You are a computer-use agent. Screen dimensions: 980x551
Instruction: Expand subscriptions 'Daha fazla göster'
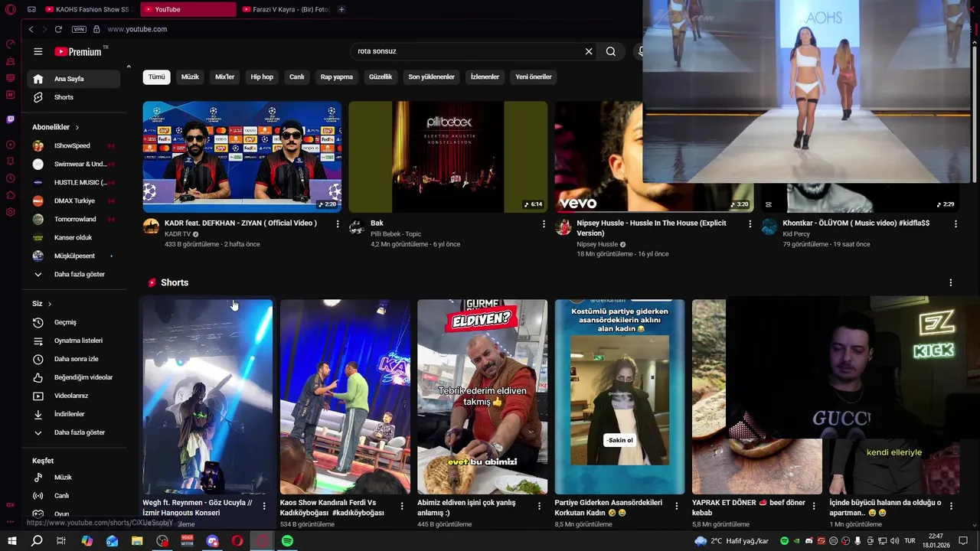pyautogui.click(x=73, y=274)
